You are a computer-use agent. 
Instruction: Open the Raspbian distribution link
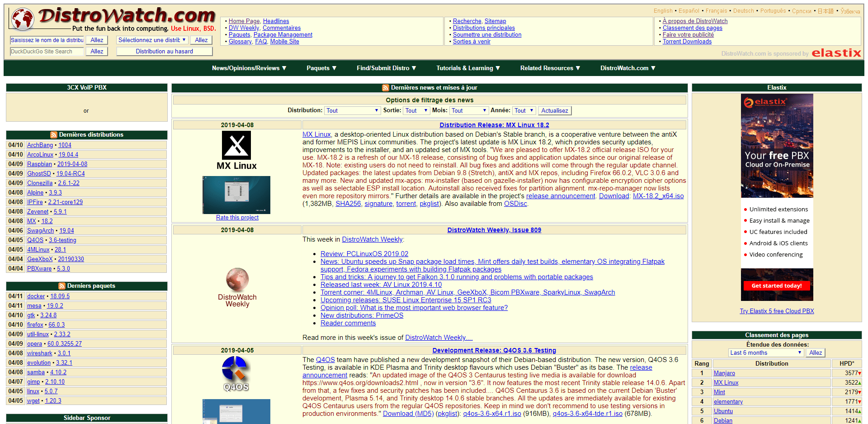point(39,164)
